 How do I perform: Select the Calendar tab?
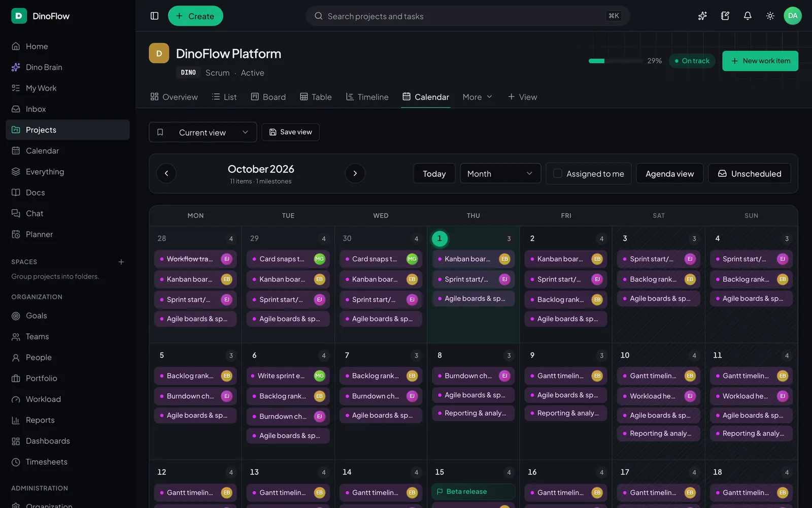point(426,97)
